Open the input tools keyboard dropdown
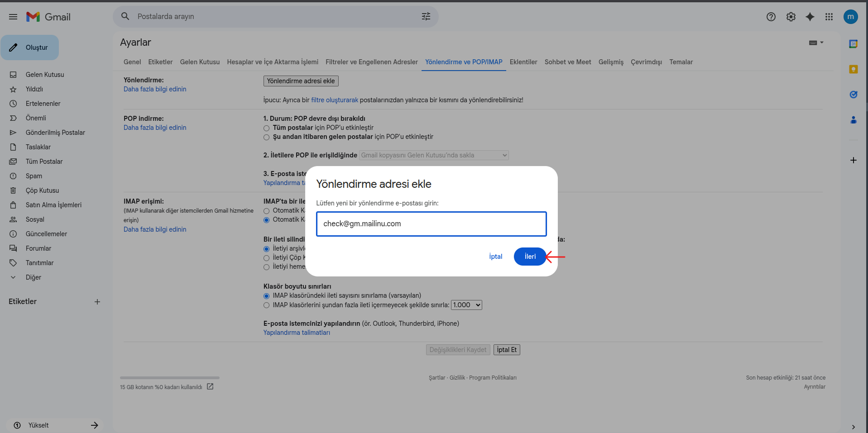The image size is (868, 433). tap(816, 43)
